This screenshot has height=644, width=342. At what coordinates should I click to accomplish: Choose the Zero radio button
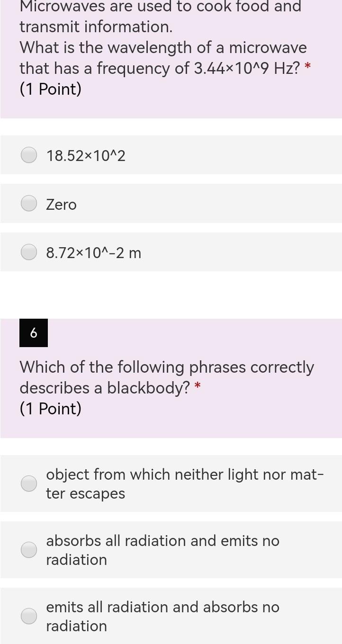click(29, 204)
